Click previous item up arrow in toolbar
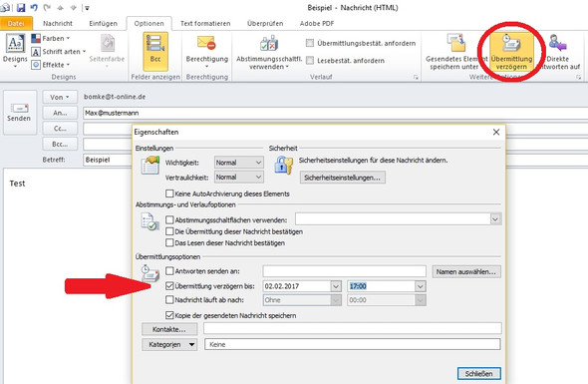588x384 pixels. [61, 8]
